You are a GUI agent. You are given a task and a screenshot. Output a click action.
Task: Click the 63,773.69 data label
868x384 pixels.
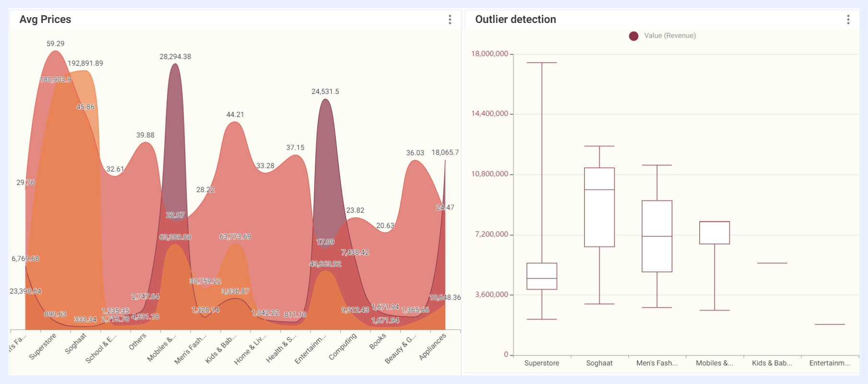pyautogui.click(x=235, y=237)
